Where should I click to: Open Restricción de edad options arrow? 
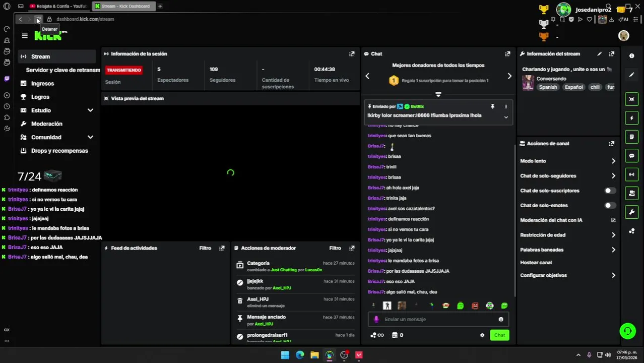coord(613,235)
